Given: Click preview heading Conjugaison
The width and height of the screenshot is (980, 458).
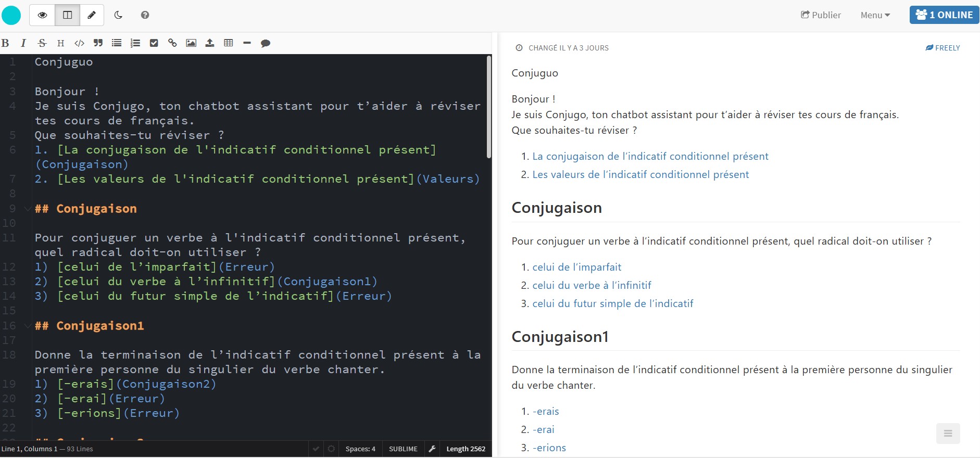Looking at the screenshot, I should (x=557, y=208).
